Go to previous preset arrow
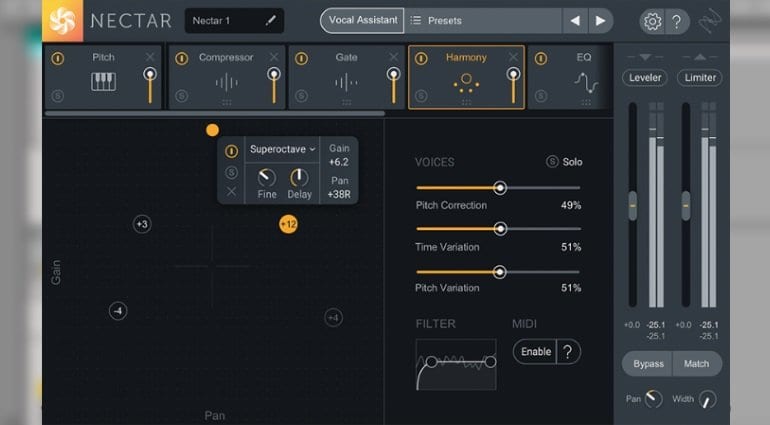The height and width of the screenshot is (425, 770). (575, 21)
